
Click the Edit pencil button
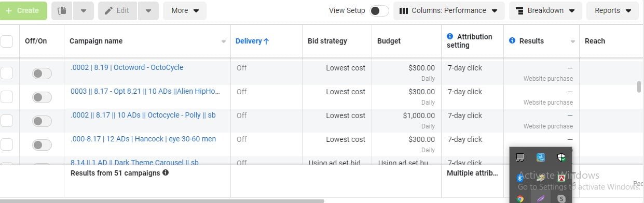tap(118, 10)
